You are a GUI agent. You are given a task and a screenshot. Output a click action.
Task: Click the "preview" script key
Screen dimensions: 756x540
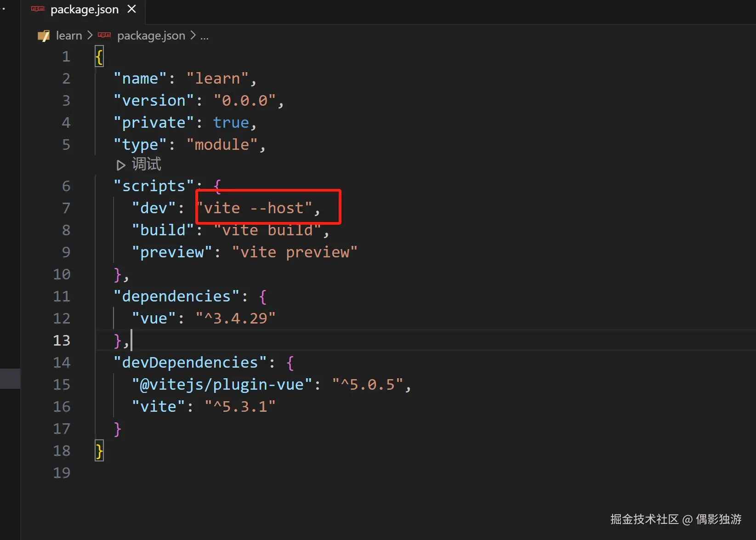172,252
